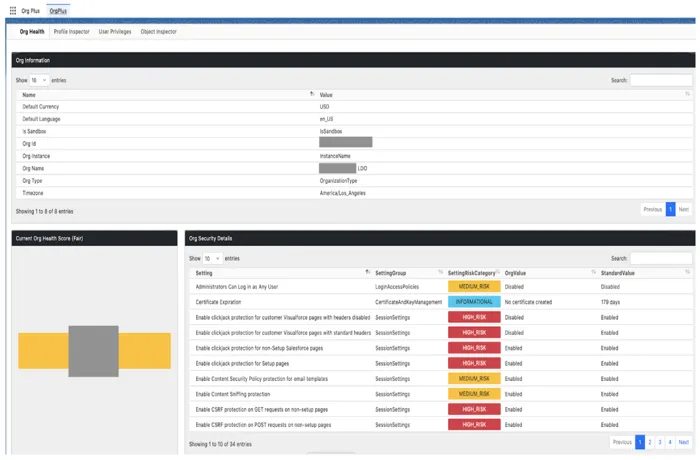Click the Default Currency row name
The height and width of the screenshot is (460, 700).
click(41, 107)
